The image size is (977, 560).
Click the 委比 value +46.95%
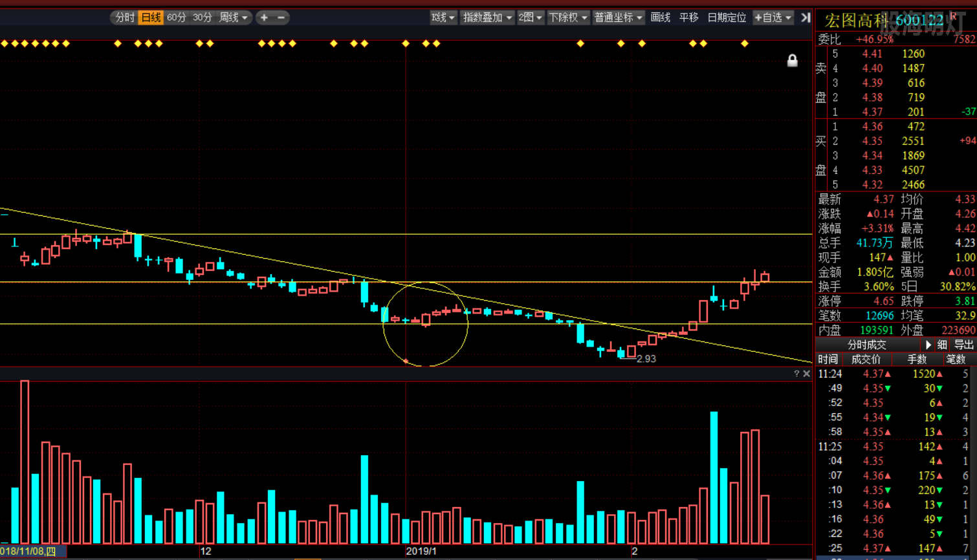tap(874, 39)
